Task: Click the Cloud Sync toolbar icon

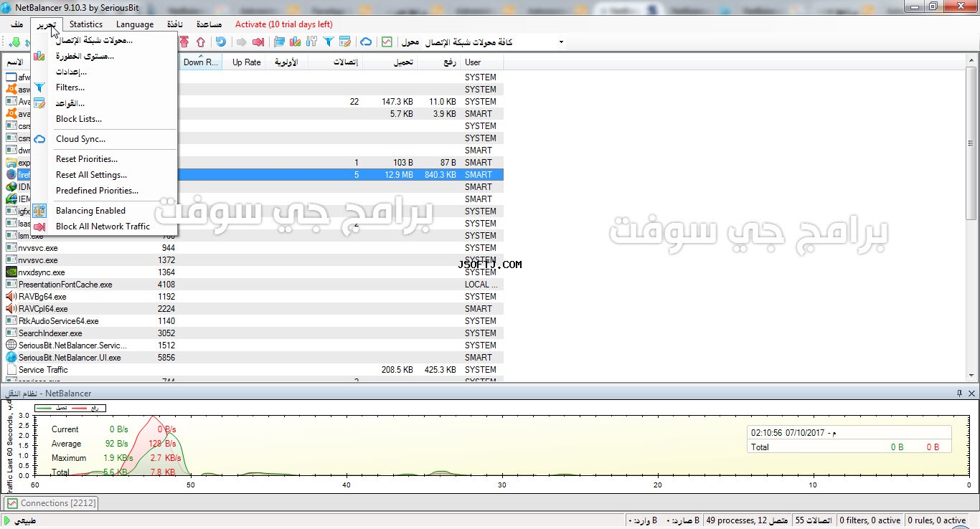Action: (366, 42)
